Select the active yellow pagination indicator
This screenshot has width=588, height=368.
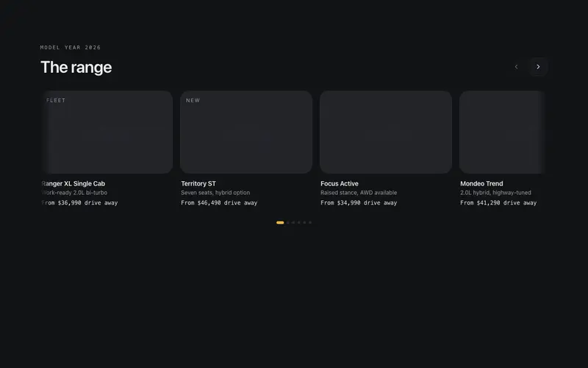pyautogui.click(x=280, y=223)
